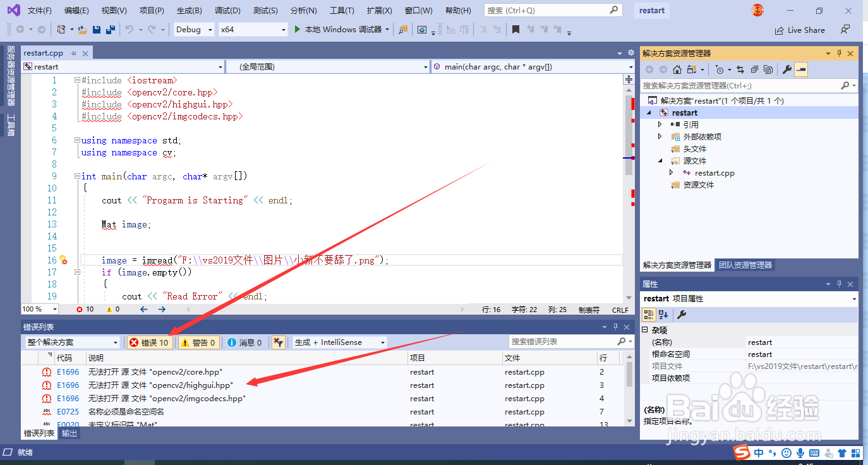Click the Live Share icon

(780, 30)
